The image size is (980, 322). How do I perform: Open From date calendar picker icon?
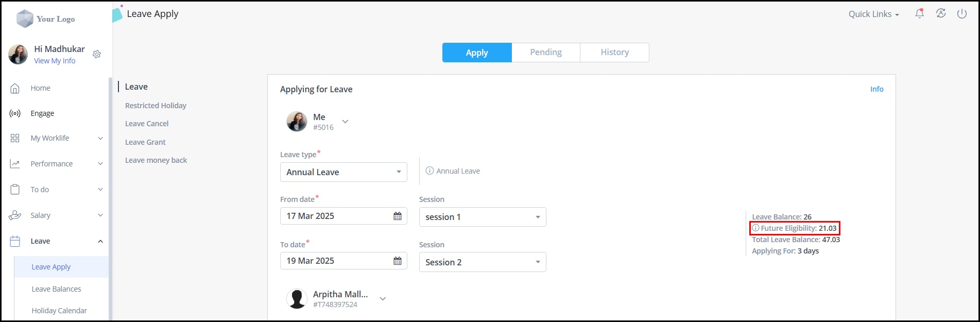[398, 216]
